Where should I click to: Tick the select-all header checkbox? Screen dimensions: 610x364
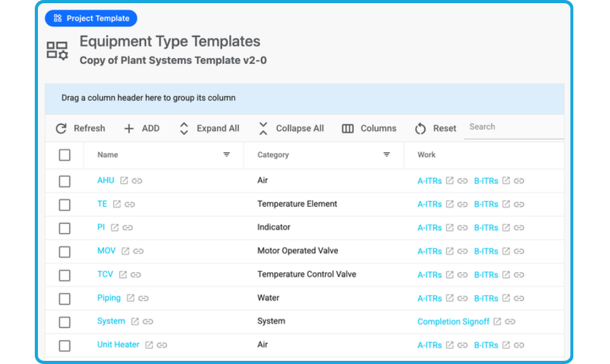(x=65, y=155)
